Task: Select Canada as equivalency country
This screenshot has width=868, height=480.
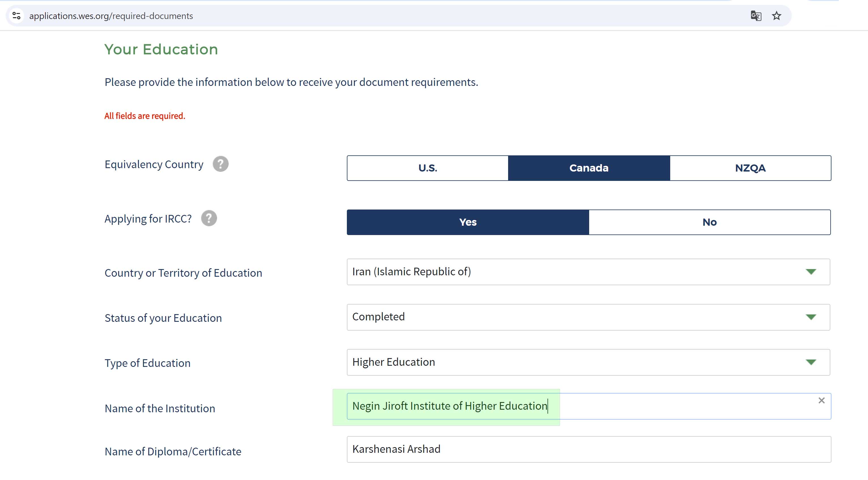Action: point(589,168)
